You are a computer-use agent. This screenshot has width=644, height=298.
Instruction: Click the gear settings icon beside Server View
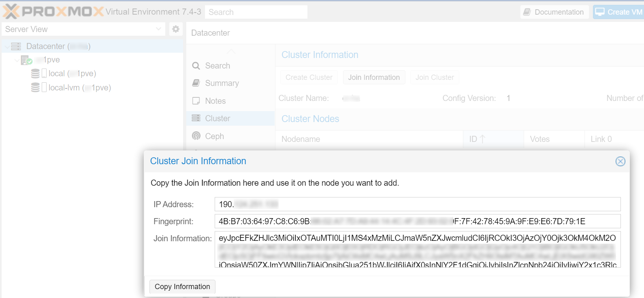coord(176,29)
